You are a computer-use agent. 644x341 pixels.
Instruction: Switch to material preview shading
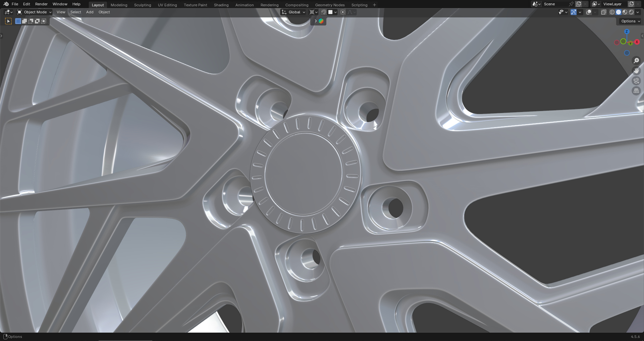(x=625, y=12)
